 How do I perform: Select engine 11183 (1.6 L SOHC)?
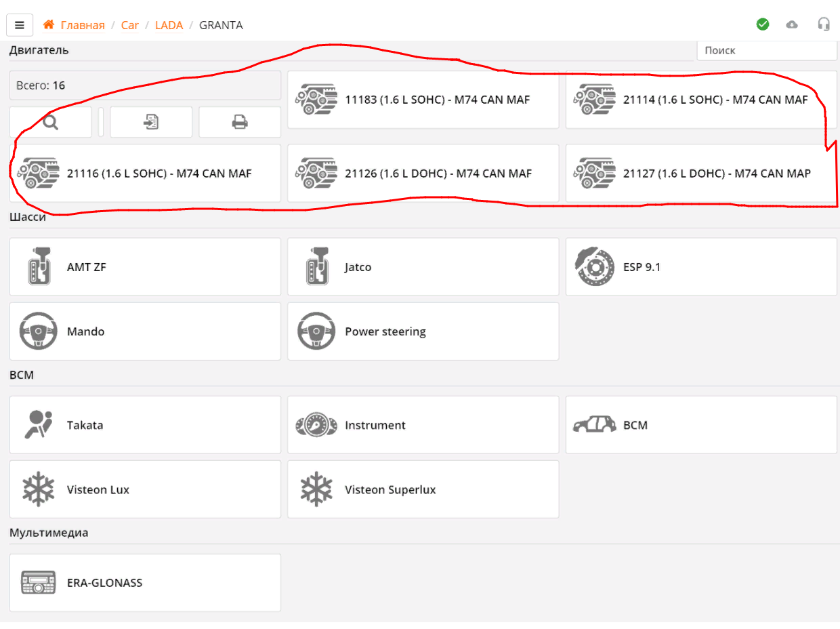point(423,100)
